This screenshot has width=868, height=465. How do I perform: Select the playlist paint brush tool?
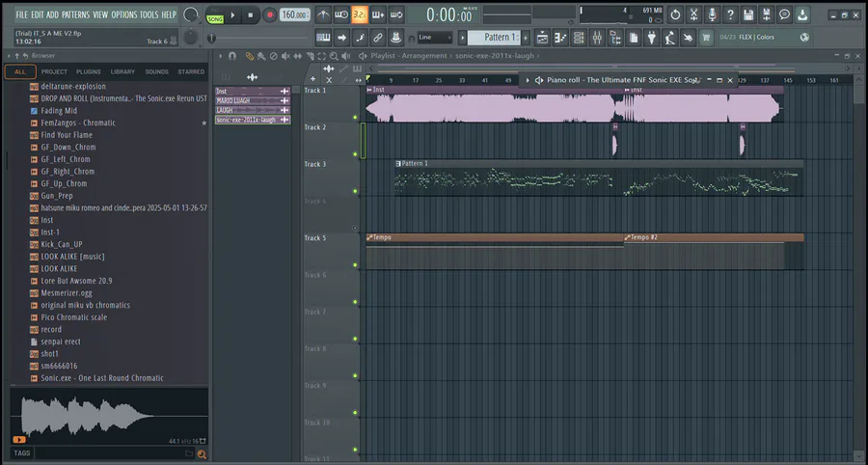coord(260,56)
